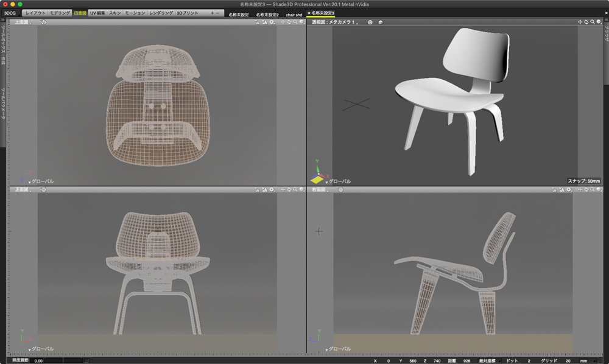Open the gear settings in the front view header

click(272, 190)
